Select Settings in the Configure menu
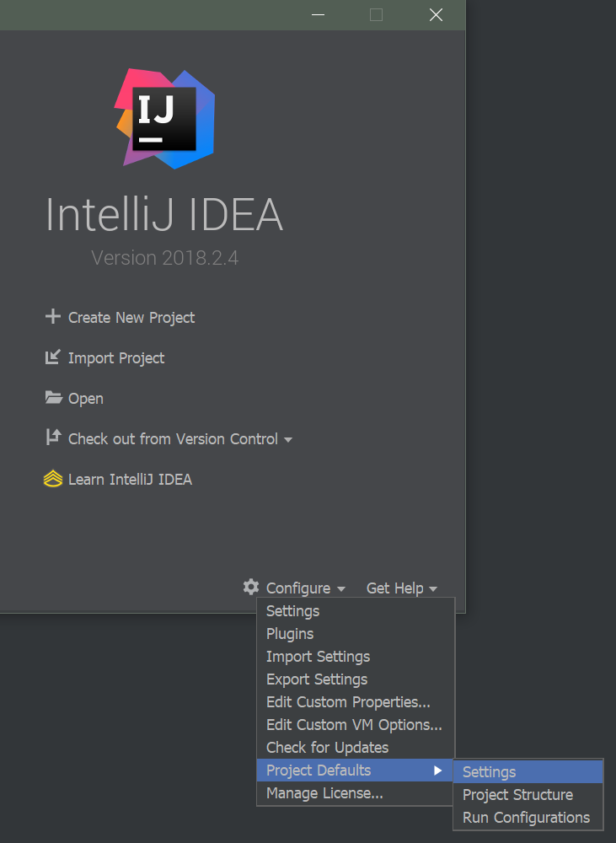616x843 pixels. 356,611
